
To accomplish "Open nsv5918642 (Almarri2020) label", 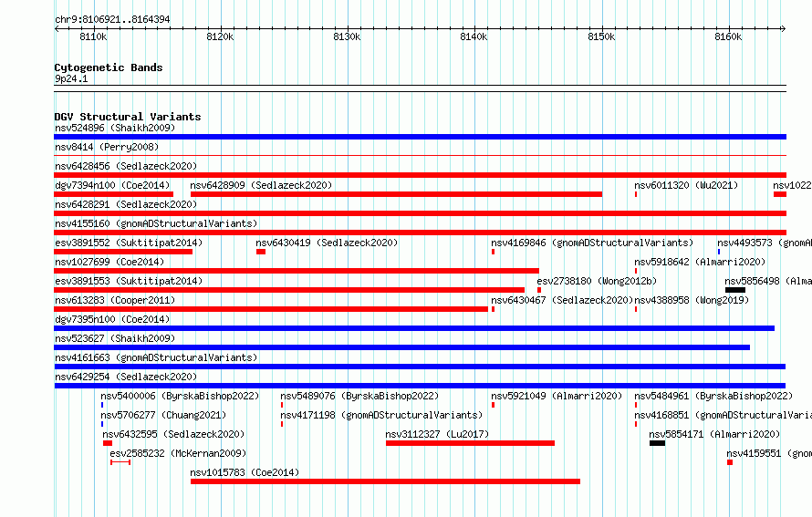I will (700, 262).
